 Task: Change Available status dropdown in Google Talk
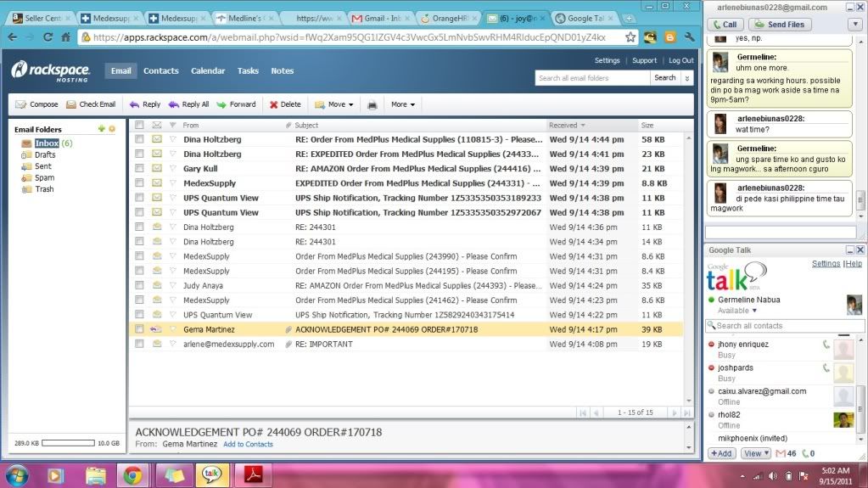tap(737, 311)
